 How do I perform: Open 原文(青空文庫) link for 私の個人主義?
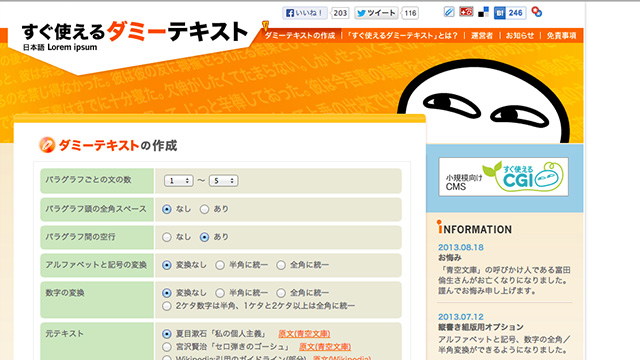click(304, 334)
